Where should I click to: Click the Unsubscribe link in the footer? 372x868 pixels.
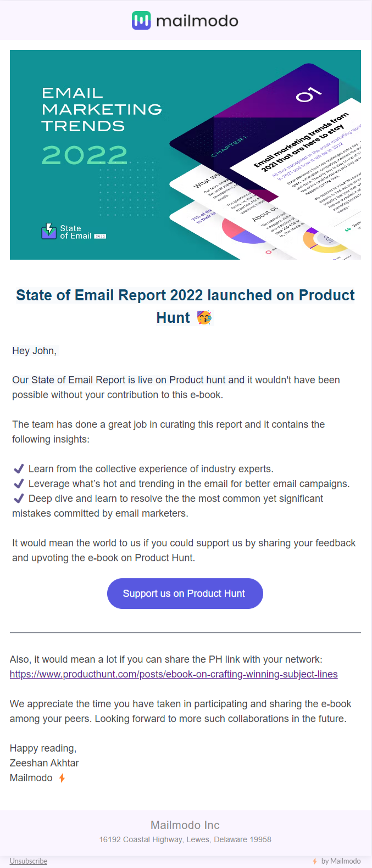click(x=28, y=861)
